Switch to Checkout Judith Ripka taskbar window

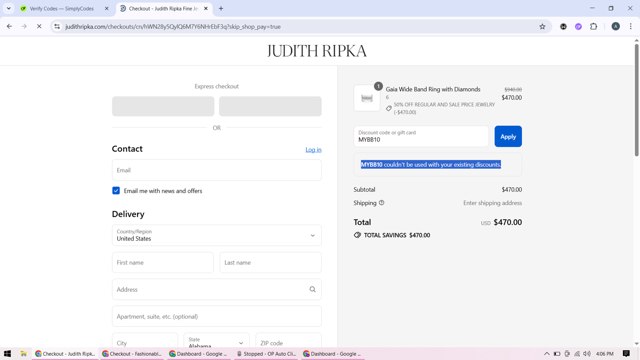pyautogui.click(x=65, y=353)
